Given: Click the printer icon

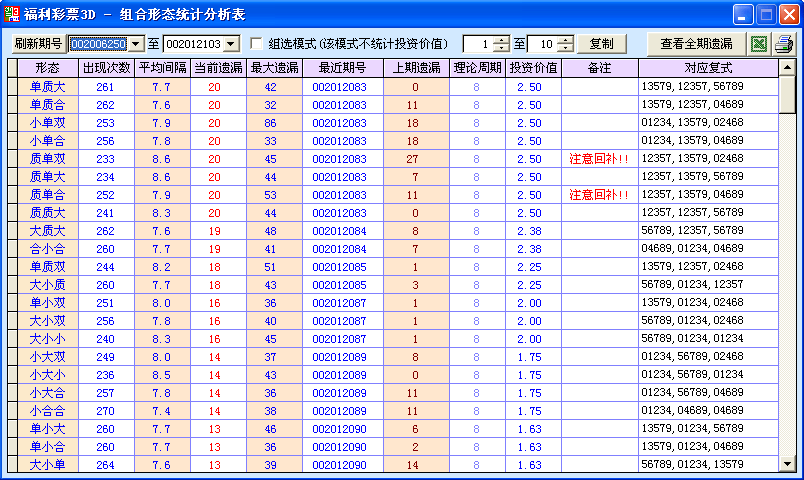Looking at the screenshot, I should pos(784,44).
